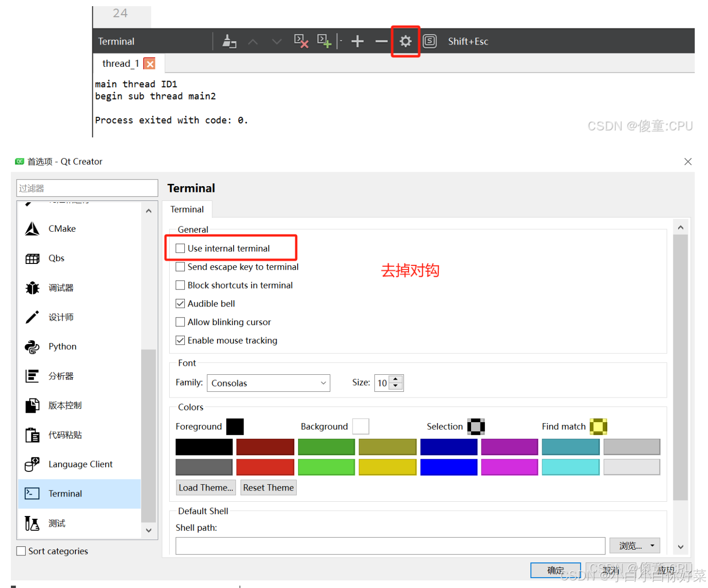Toggle Use internal terminal checkbox
This screenshot has height=588, width=708.
point(180,248)
